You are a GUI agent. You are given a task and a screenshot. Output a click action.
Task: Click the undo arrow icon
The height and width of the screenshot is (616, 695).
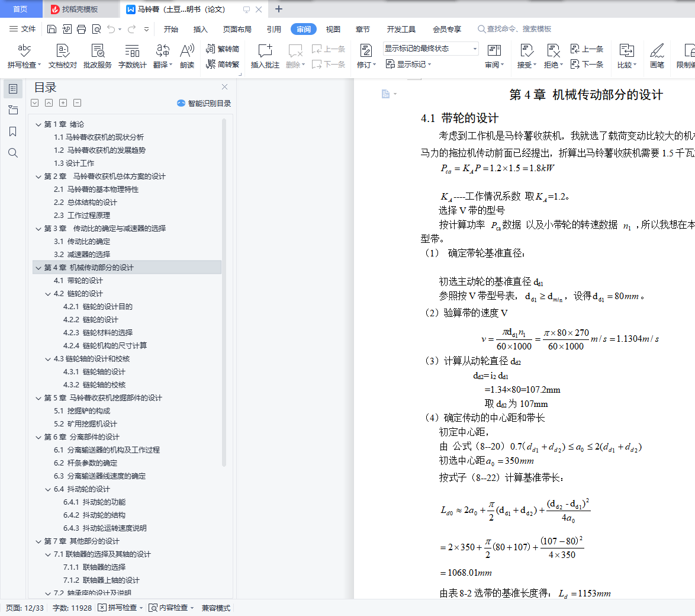click(111, 29)
